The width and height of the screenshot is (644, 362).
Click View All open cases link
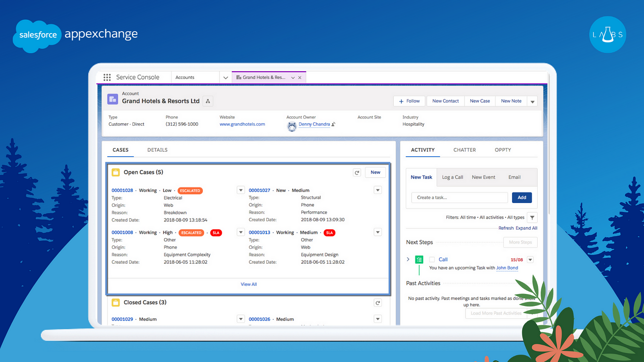point(249,284)
